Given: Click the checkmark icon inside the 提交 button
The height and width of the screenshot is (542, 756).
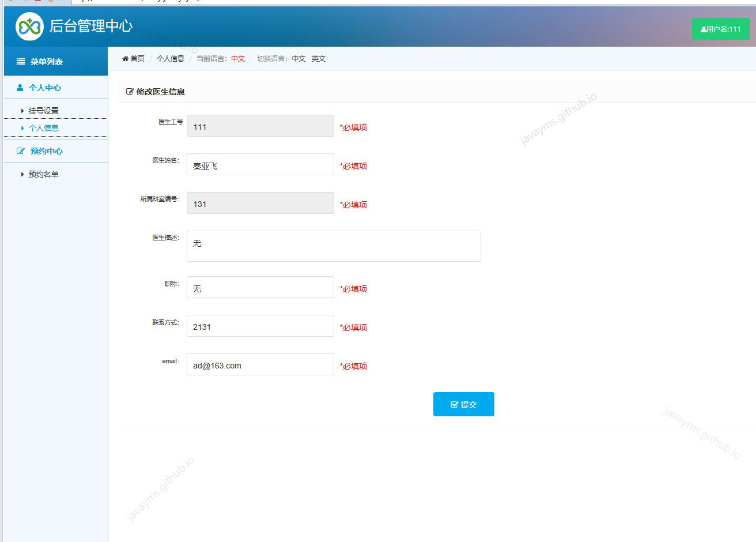Looking at the screenshot, I should [455, 404].
